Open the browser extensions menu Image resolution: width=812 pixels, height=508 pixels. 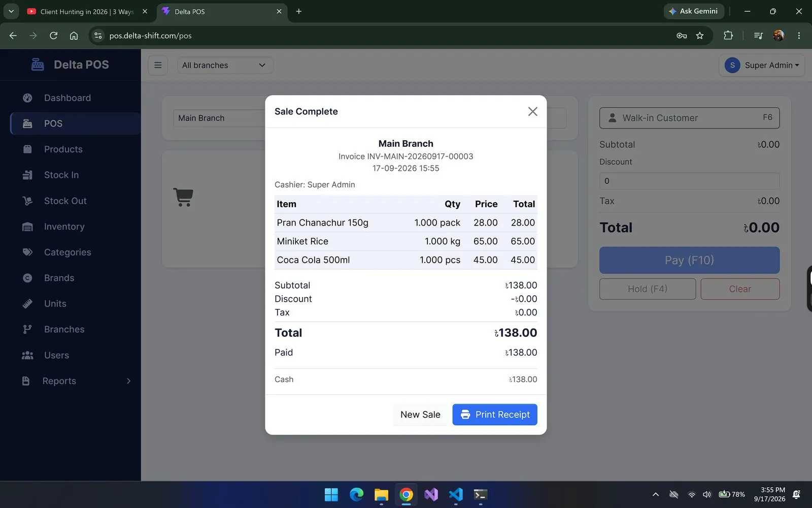tap(728, 36)
